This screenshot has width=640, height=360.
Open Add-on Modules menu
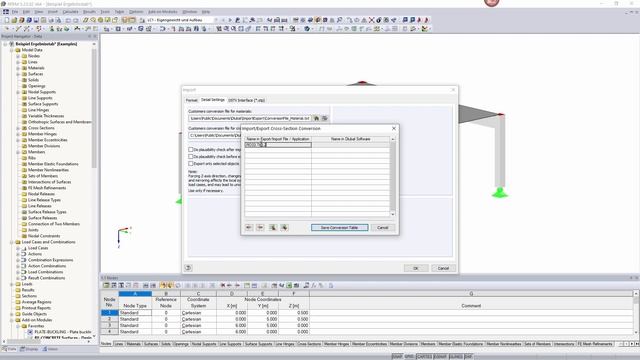162,12
